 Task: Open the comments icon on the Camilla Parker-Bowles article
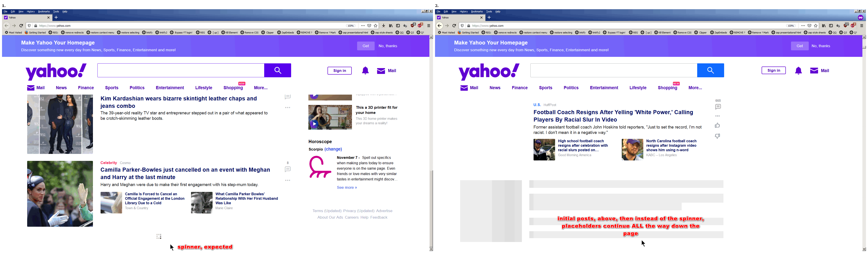tap(288, 169)
